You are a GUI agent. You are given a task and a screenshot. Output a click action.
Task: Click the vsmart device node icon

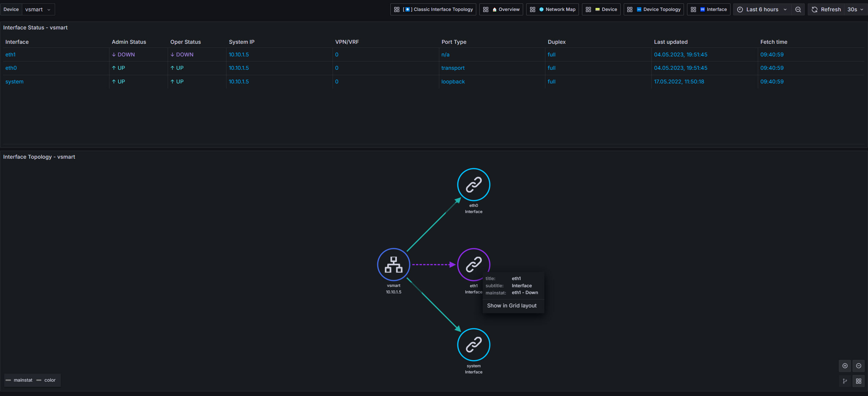coord(393,264)
